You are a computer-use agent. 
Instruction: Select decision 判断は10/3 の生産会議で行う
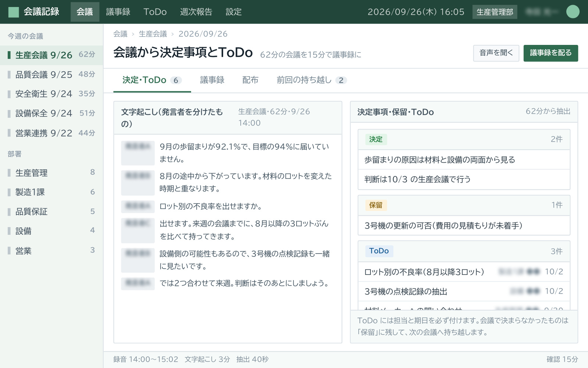[464, 179]
